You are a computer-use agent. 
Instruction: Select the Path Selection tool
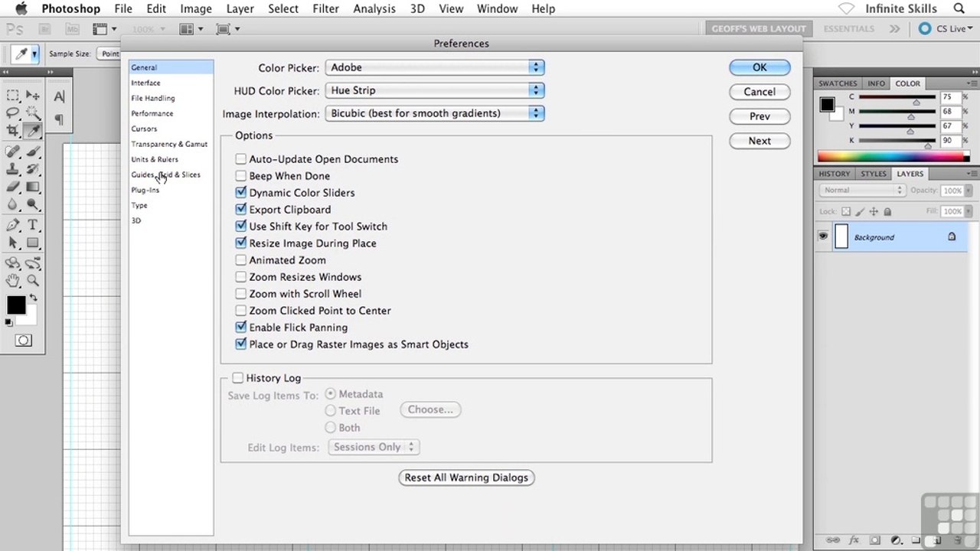coord(13,243)
